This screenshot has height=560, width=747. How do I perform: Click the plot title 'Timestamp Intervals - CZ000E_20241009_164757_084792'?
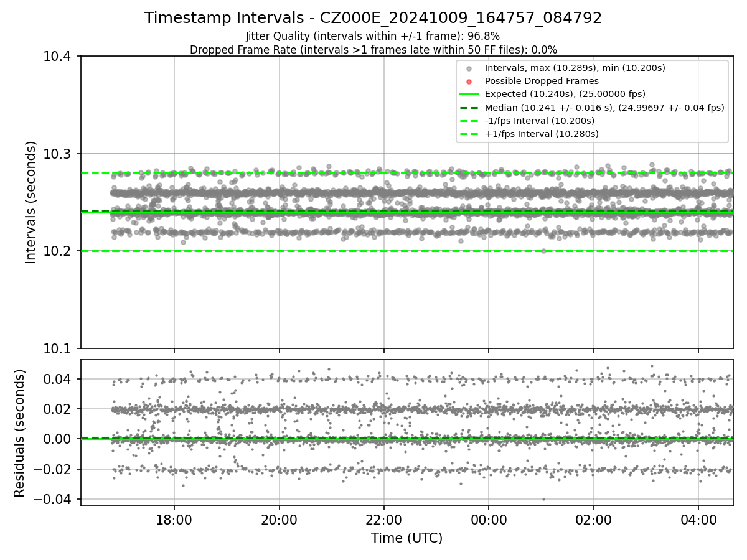click(x=373, y=18)
